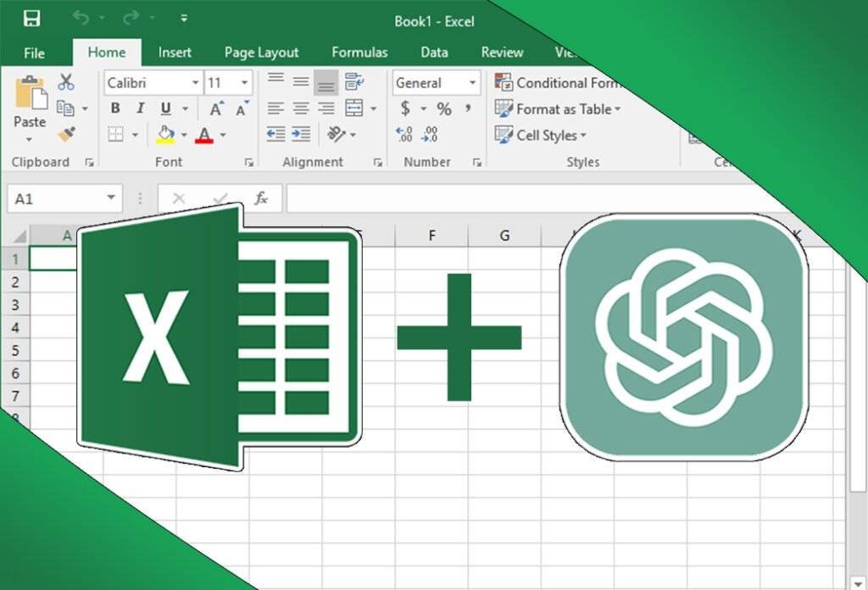Select the Copy icon
The image size is (868, 590).
click(x=64, y=106)
